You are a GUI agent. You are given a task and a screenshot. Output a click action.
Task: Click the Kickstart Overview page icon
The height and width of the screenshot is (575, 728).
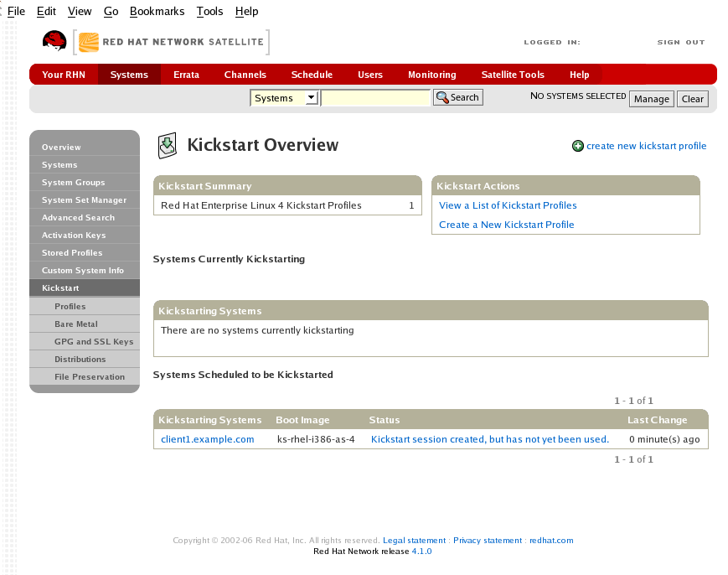coord(168,145)
